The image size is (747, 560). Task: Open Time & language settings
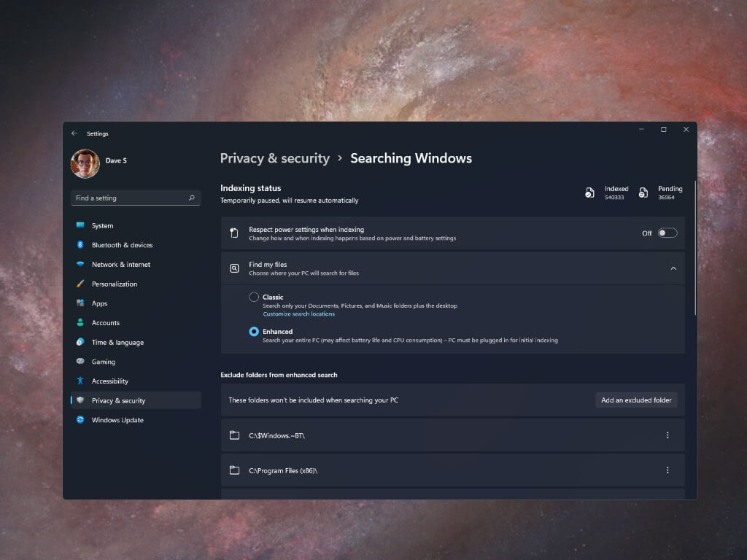(135, 342)
